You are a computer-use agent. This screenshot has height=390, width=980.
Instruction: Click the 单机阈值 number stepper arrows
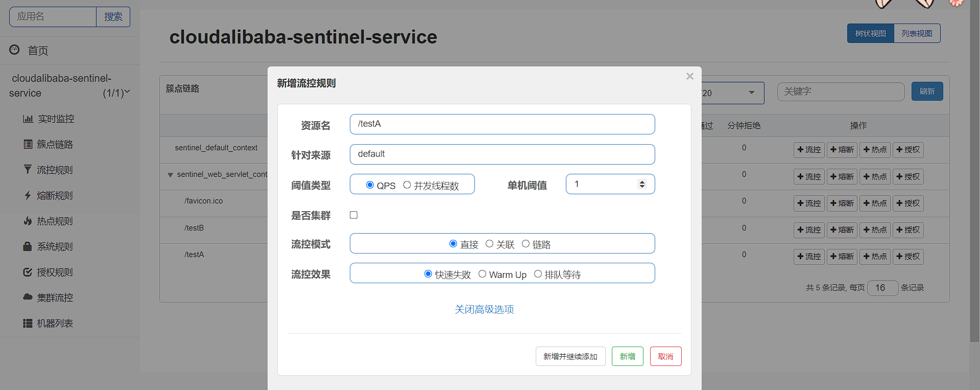[x=642, y=185]
